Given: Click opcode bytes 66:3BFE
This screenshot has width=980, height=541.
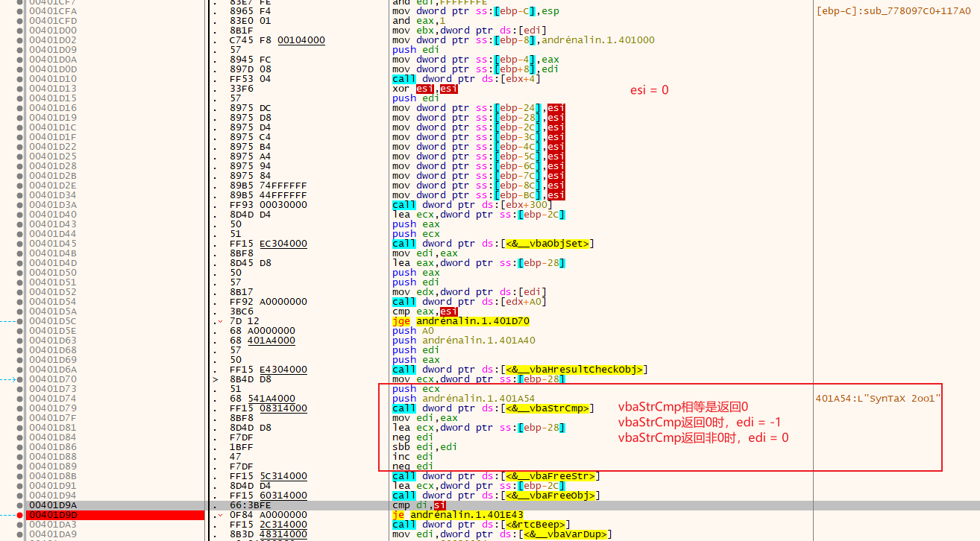Looking at the screenshot, I should pyautogui.click(x=250, y=505).
